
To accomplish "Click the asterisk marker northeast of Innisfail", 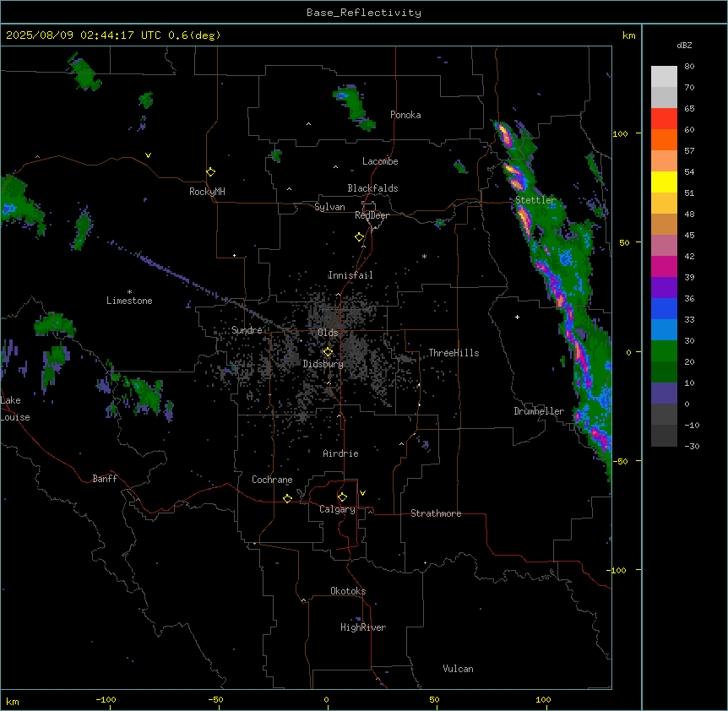I will pos(424,257).
